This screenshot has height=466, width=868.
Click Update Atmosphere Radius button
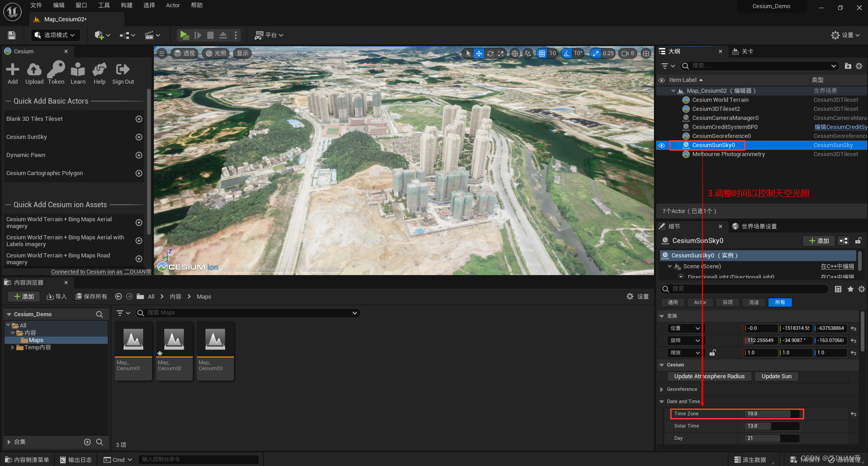click(x=709, y=376)
